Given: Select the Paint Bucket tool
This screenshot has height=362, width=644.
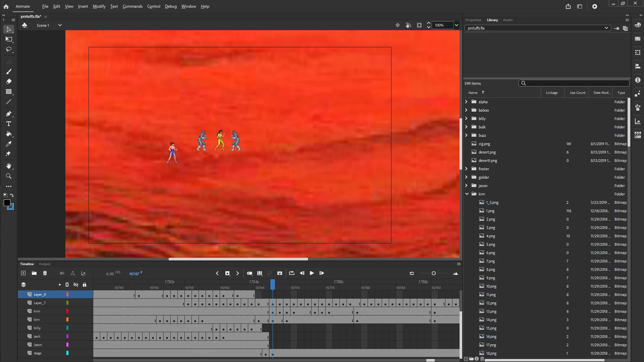Looking at the screenshot, I should point(9,134).
